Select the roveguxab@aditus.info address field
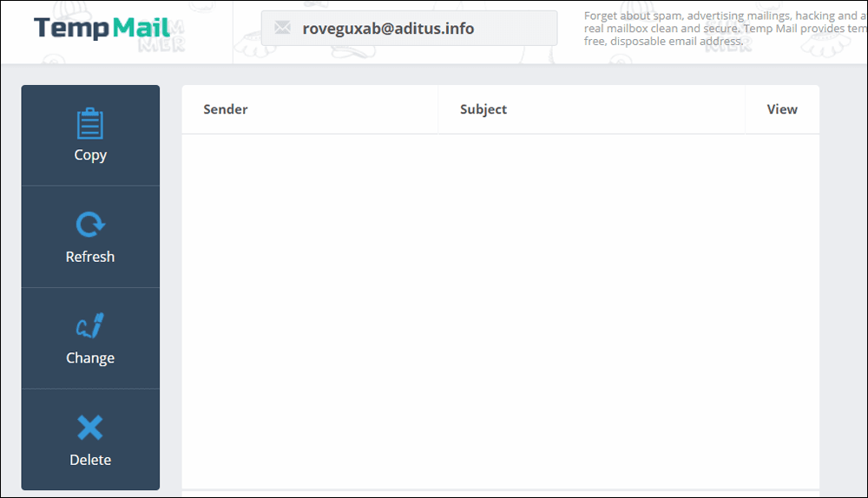Image resolution: width=868 pixels, height=498 pixels. [x=409, y=29]
